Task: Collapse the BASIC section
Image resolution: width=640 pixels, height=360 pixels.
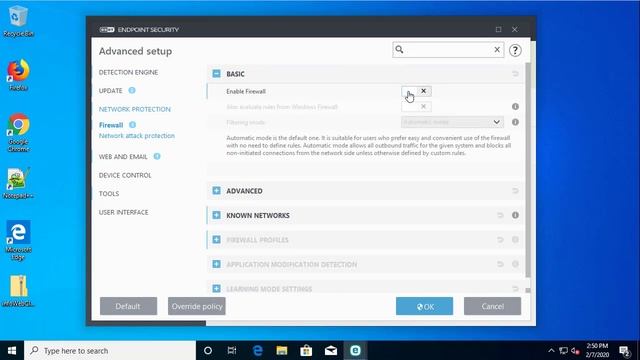Action: [x=216, y=73]
